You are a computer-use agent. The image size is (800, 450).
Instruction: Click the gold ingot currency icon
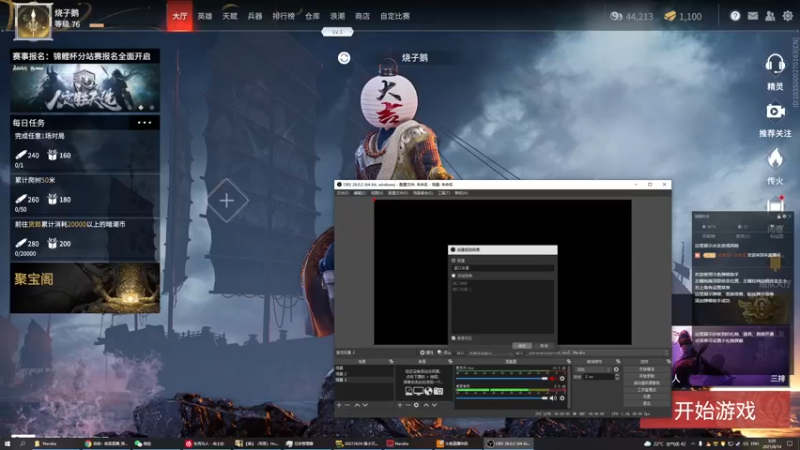click(x=670, y=16)
